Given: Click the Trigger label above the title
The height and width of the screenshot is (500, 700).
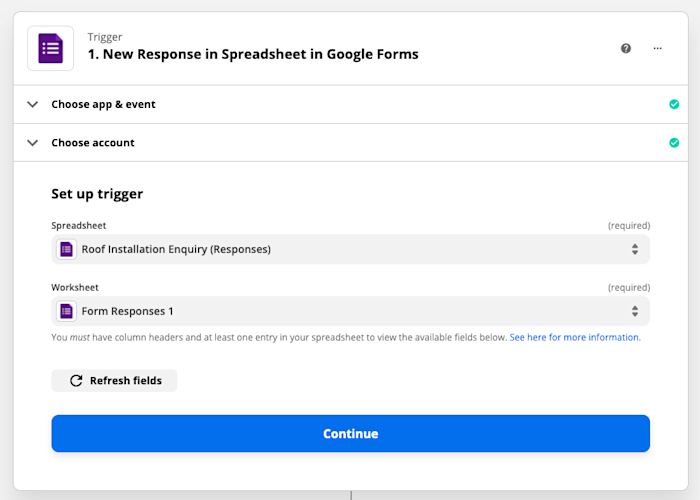Looking at the screenshot, I should click(105, 37).
